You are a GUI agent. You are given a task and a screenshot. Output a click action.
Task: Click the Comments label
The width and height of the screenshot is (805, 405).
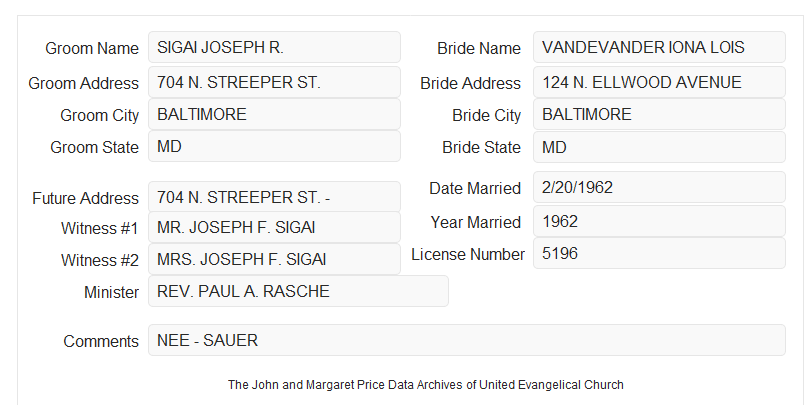pyautogui.click(x=101, y=341)
